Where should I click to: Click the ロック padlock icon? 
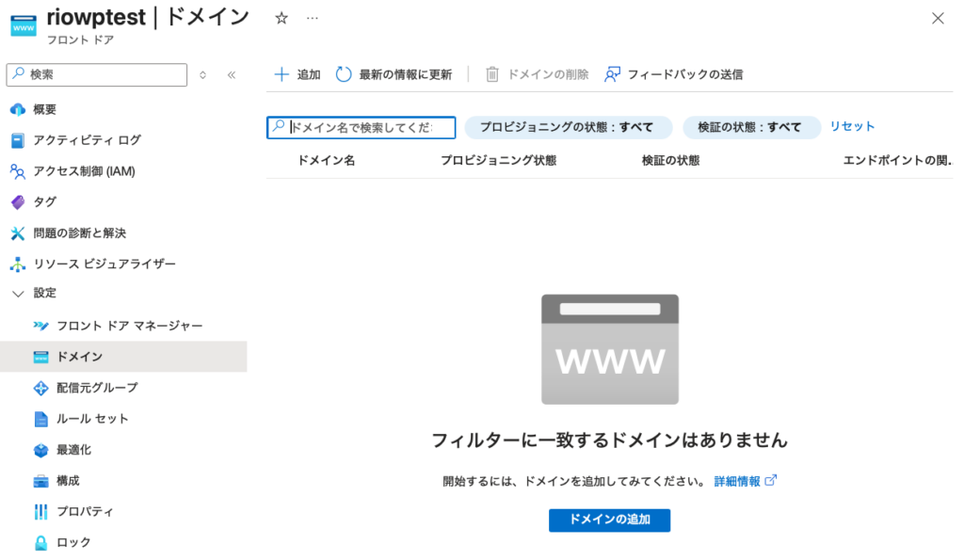click(x=40, y=543)
